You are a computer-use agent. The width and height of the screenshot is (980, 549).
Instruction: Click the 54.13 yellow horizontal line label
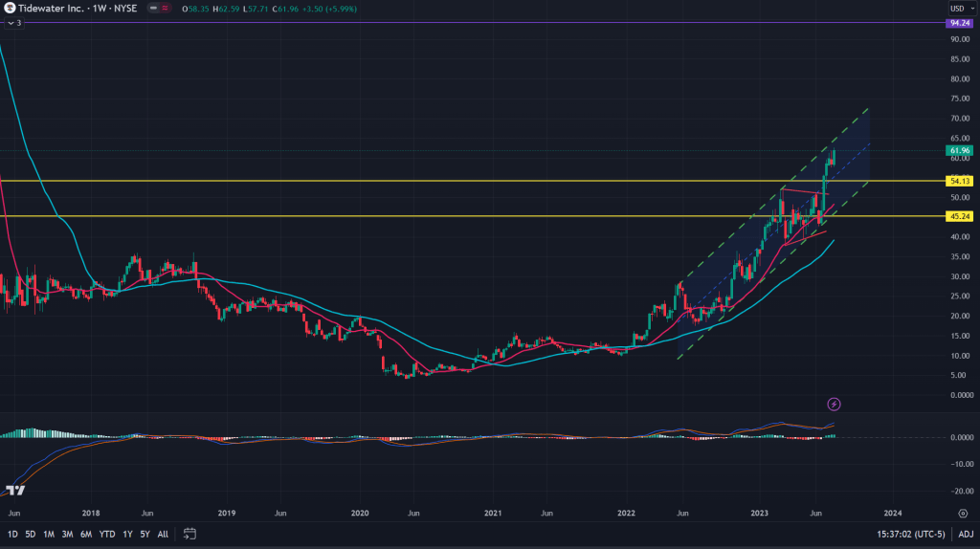pyautogui.click(x=959, y=181)
